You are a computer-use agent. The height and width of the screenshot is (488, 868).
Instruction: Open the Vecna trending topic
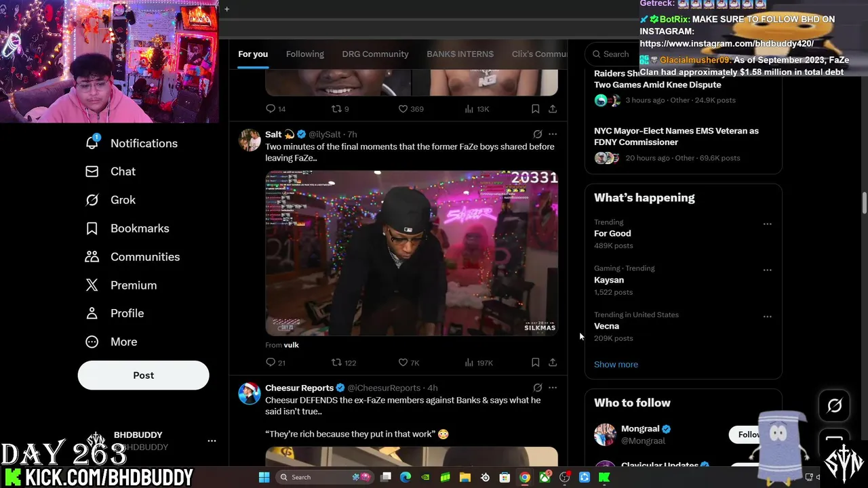tap(606, 326)
